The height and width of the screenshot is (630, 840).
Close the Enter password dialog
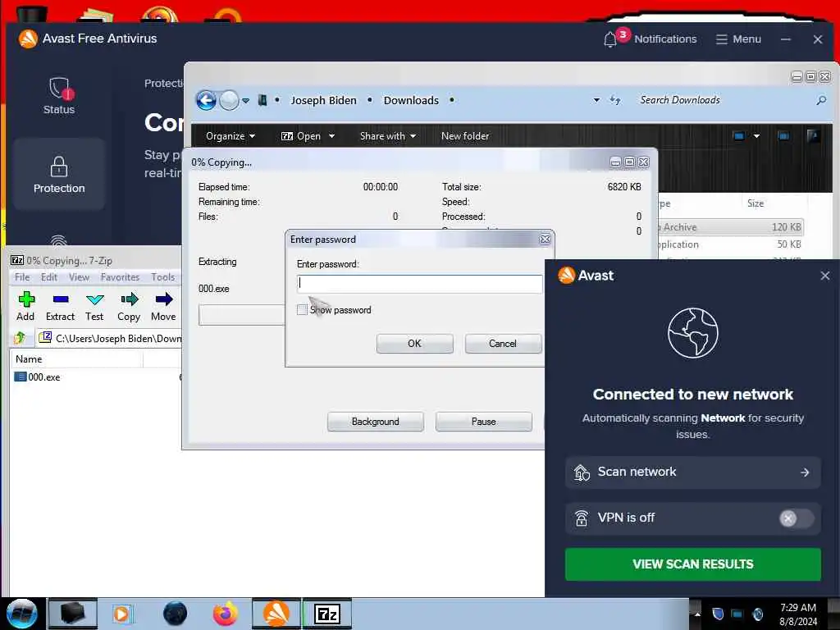point(545,240)
